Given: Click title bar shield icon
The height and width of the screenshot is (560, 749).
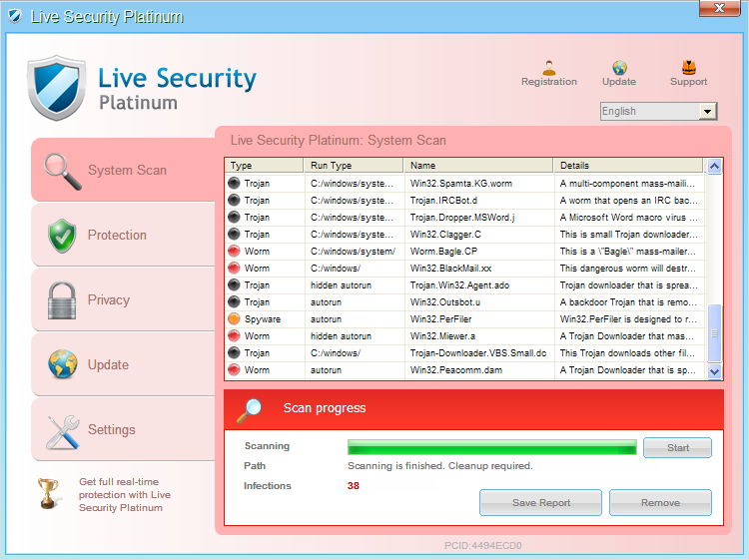Looking at the screenshot, I should pyautogui.click(x=15, y=16).
